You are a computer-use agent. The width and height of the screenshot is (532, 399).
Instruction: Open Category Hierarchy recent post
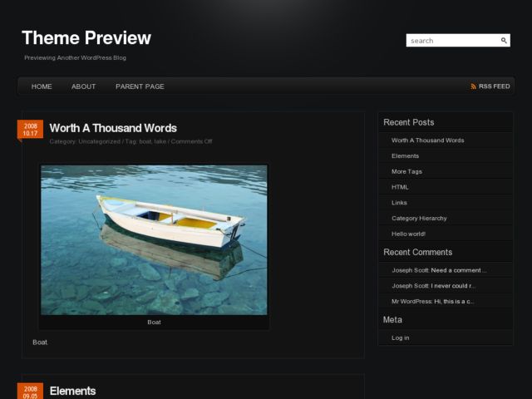click(419, 218)
